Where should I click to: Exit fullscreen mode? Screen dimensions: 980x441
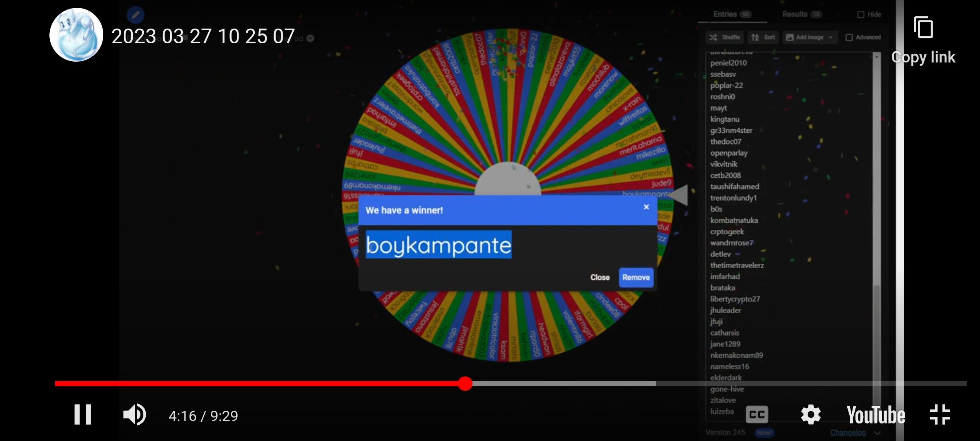point(940,415)
